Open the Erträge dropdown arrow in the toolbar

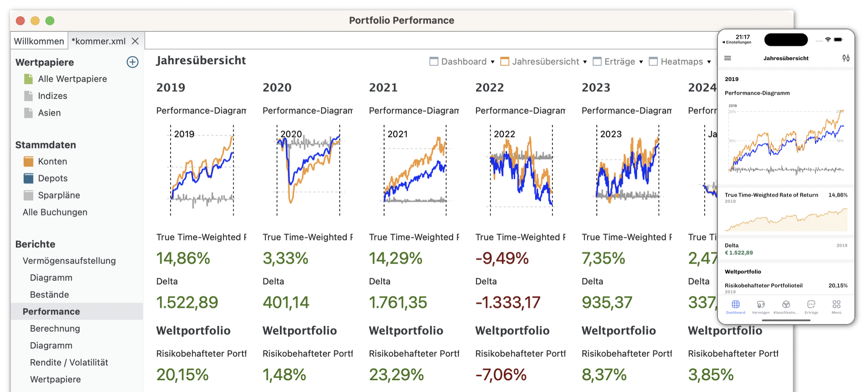point(641,62)
